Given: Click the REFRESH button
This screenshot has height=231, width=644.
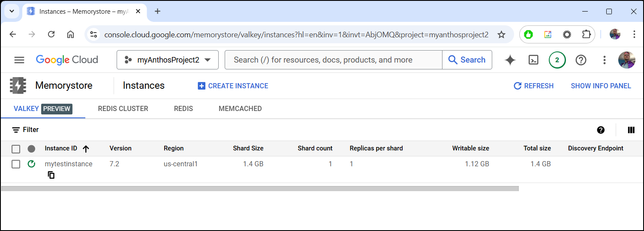Looking at the screenshot, I should tap(533, 86).
